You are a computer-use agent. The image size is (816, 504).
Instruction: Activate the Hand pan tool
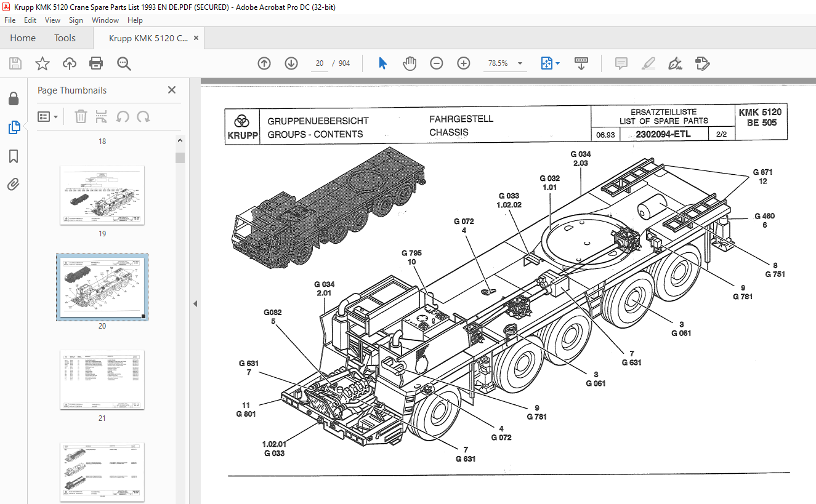tap(410, 63)
